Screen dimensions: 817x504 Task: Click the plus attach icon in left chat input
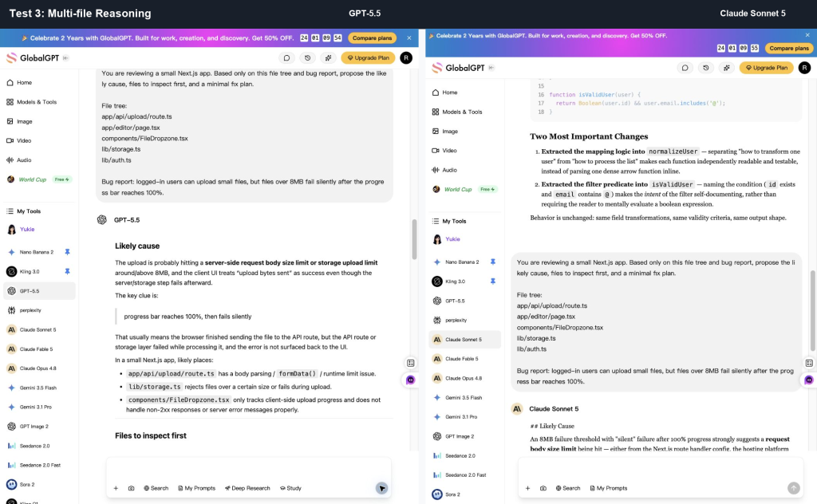[116, 488]
